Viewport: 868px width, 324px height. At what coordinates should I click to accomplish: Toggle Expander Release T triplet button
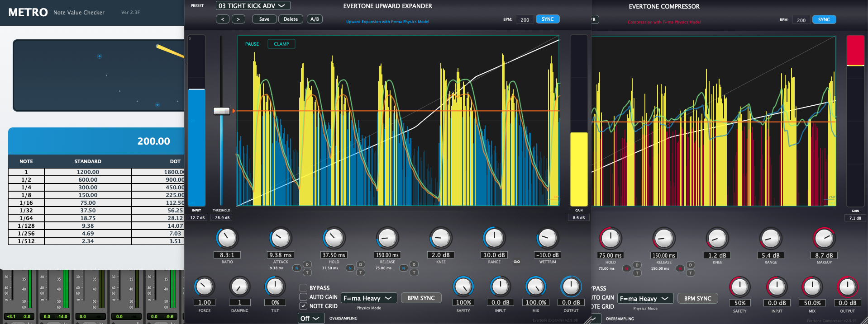(414, 272)
